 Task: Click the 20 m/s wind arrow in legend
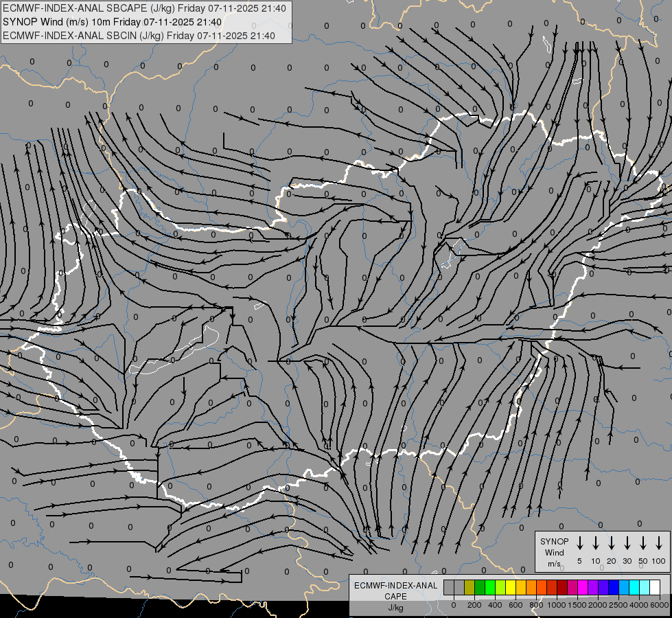(612, 543)
